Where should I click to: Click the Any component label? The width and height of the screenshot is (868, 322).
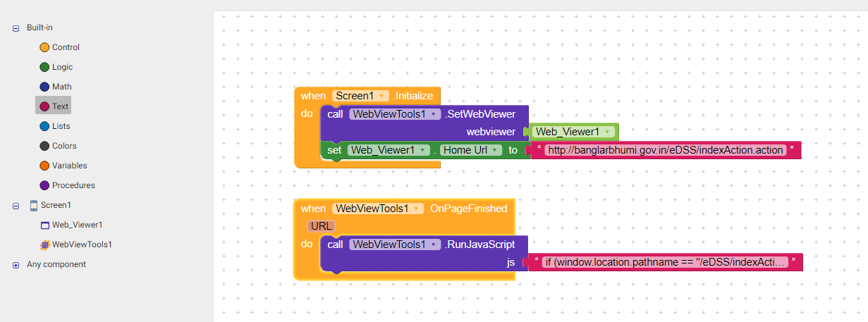56,264
